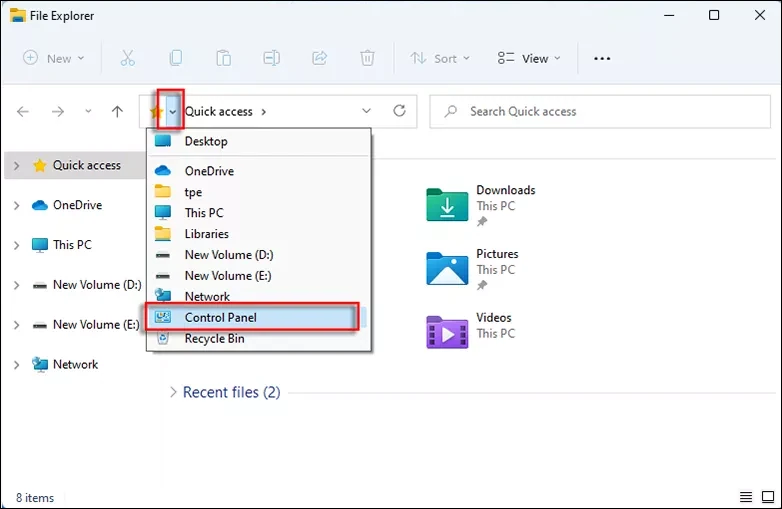
Task: Expand the Recent files section
Action: [173, 392]
